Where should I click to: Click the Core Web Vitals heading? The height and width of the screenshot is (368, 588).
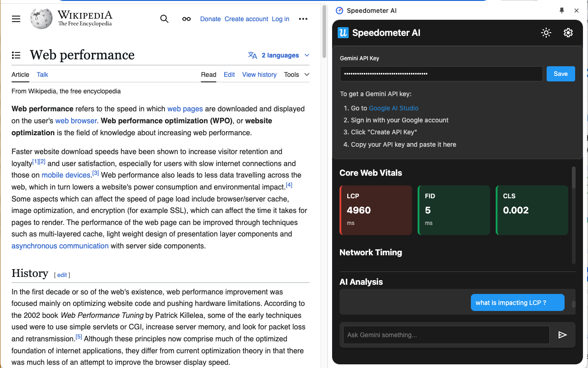tap(371, 173)
